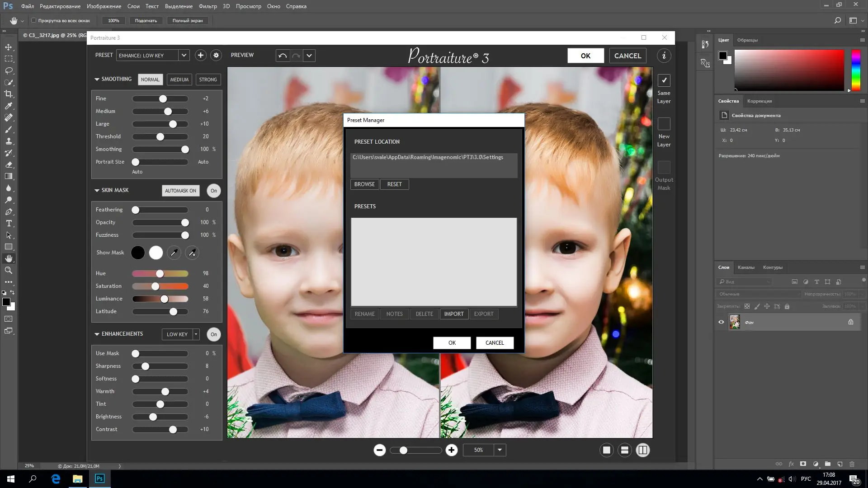Switch to the Каналы tab
868x488 pixels.
click(745, 267)
